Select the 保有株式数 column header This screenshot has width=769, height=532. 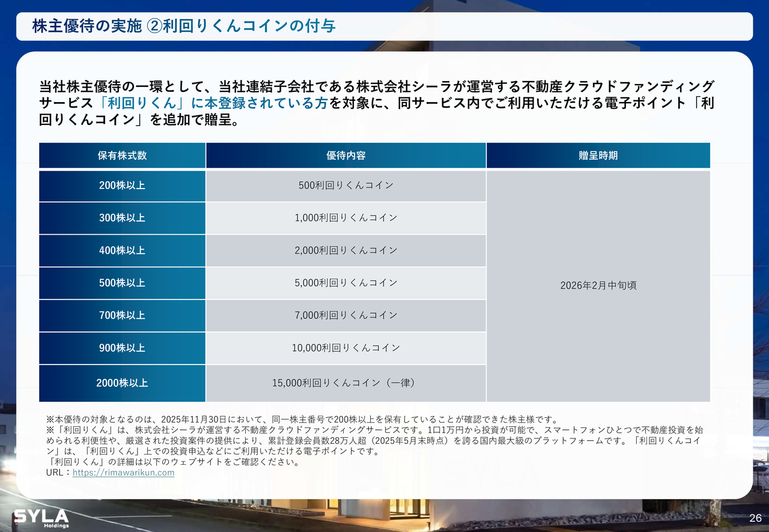pyautogui.click(x=122, y=156)
